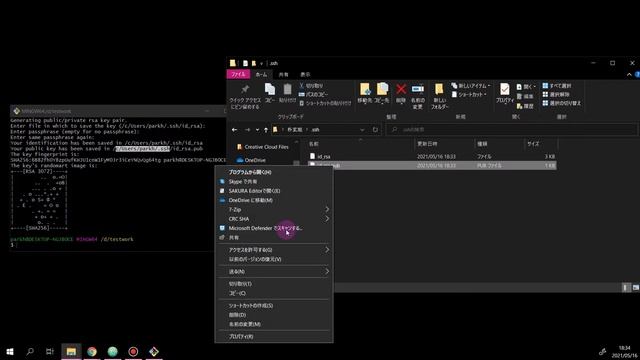
Task: Choose Properties (プロパティ) in context menu
Action: click(274, 337)
